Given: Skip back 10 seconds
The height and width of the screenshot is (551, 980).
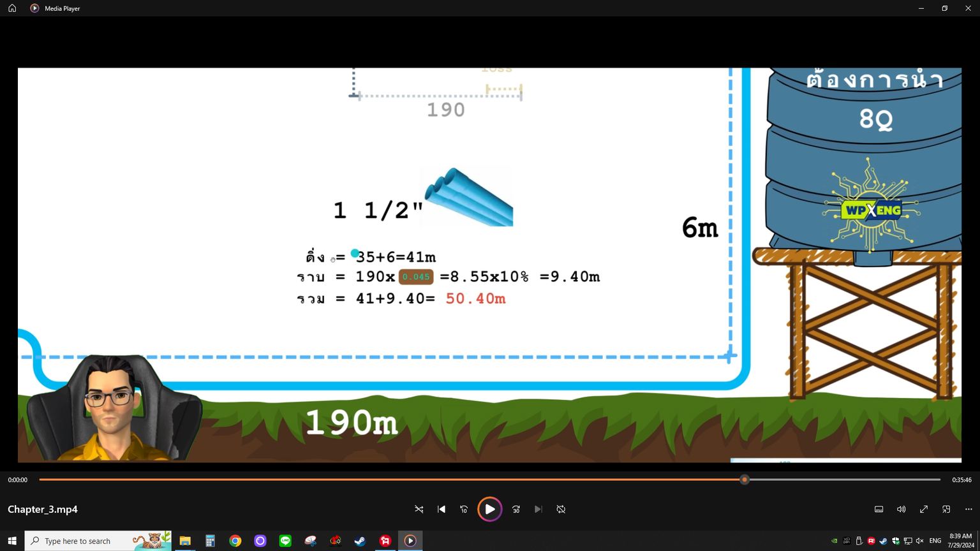Looking at the screenshot, I should [464, 510].
